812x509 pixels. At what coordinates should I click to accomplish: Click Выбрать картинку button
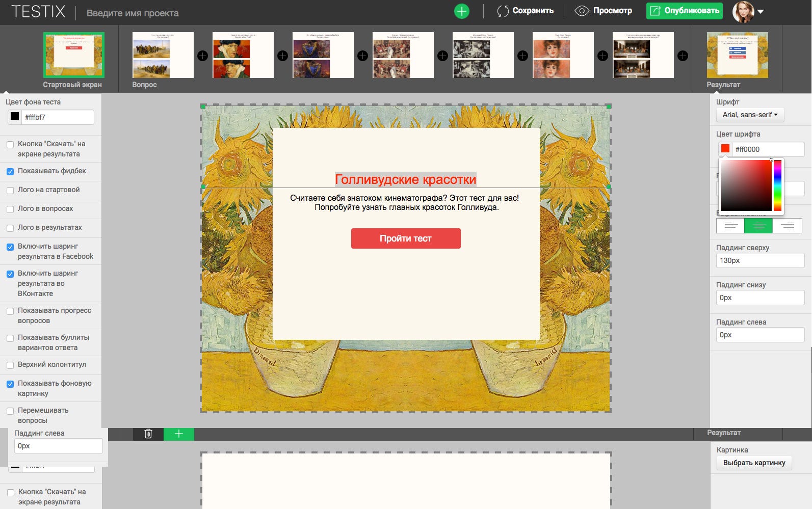(x=754, y=463)
